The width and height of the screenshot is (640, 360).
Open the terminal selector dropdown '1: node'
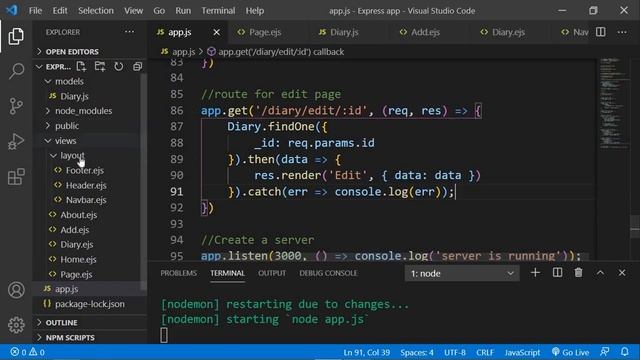point(462,273)
